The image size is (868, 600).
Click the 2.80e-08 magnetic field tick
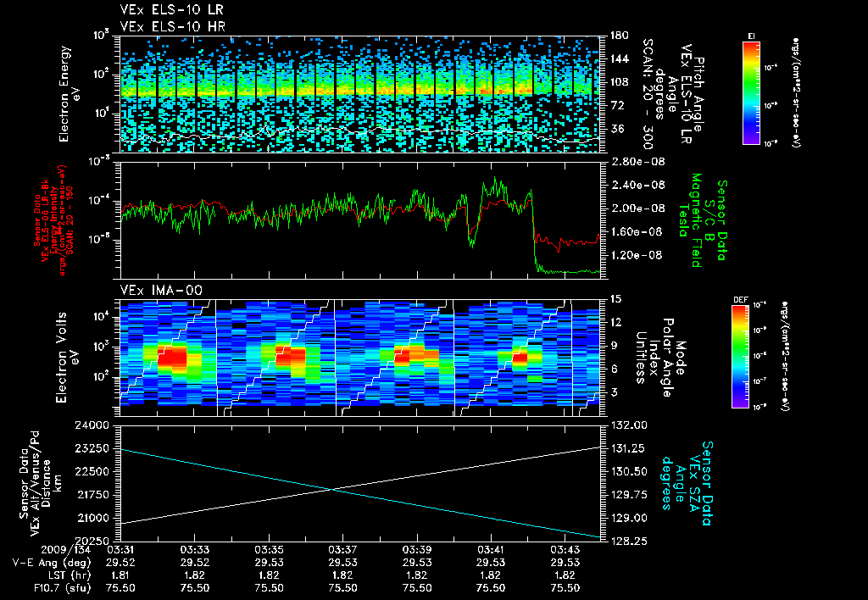(x=637, y=162)
